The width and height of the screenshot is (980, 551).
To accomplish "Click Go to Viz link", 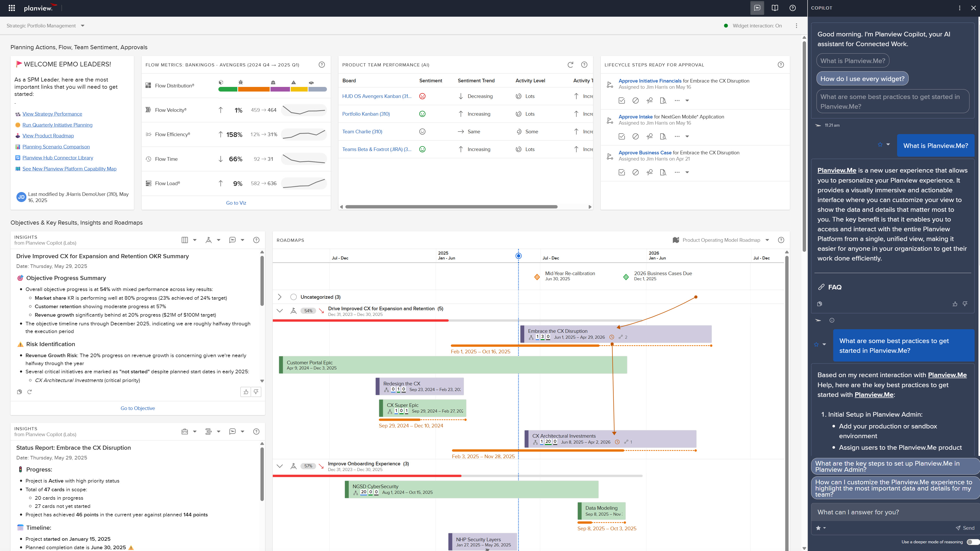I will [x=236, y=203].
